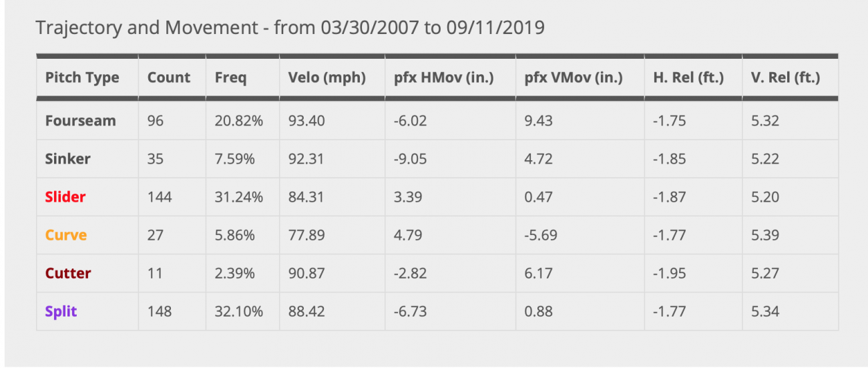Click the Split frequency value 32.10%
Viewport: 868px width, 368px height.
pyautogui.click(x=238, y=311)
